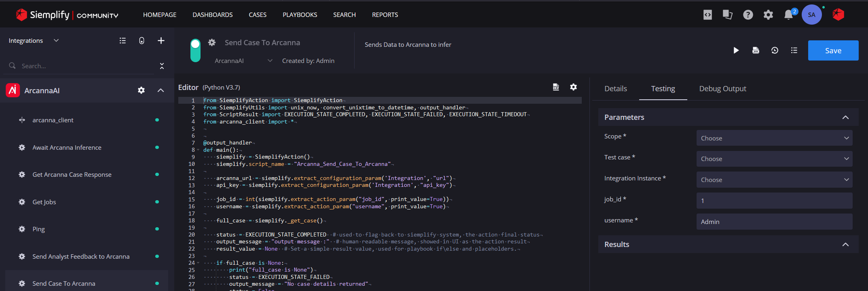
Task: Click the list icon next to Save
Action: 794,50
